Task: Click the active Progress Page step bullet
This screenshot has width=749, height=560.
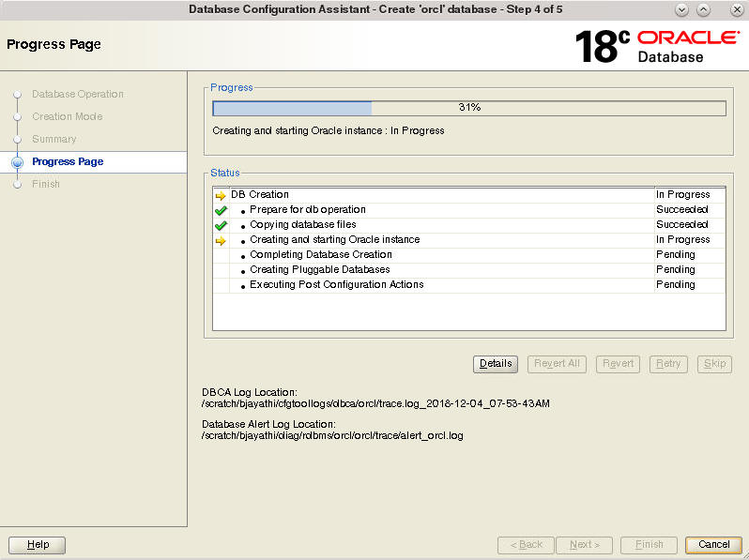Action: pos(18,162)
